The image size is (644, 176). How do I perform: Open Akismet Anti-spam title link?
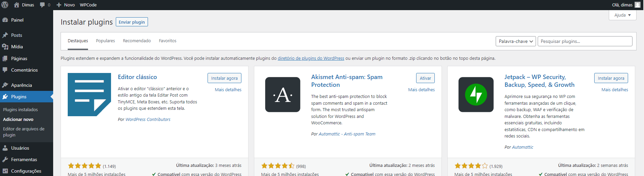347,81
